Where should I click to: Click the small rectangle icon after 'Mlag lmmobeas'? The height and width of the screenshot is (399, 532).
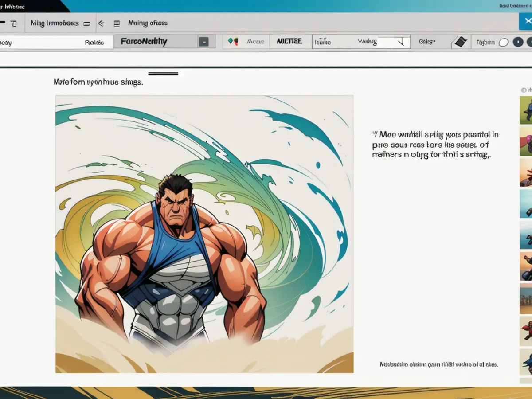click(x=87, y=23)
